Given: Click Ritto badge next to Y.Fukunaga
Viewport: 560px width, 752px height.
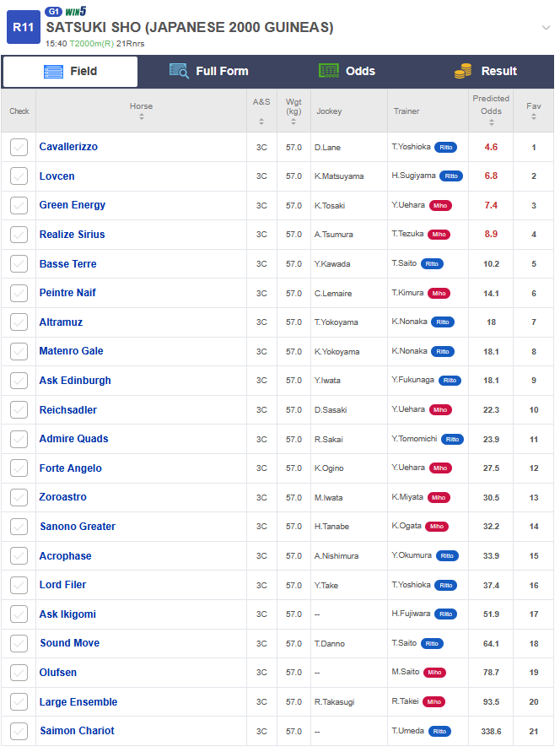Looking at the screenshot, I should 450,381.
